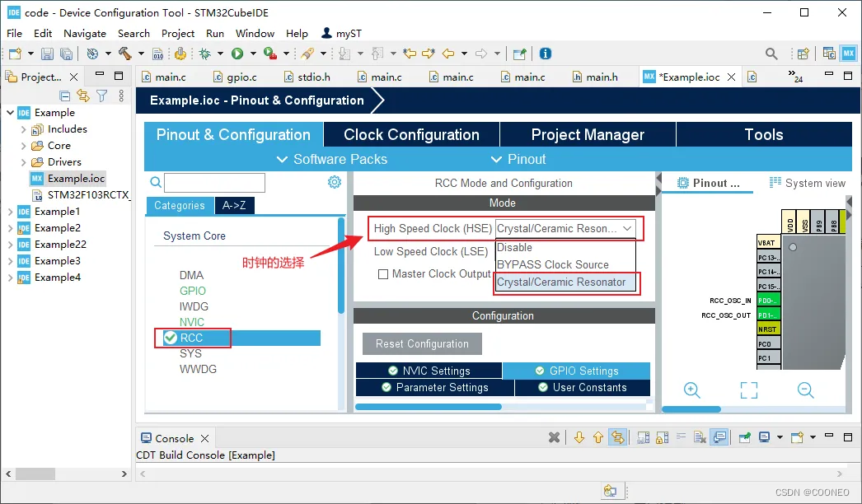Click the Last Edit Location arrow icon

(410, 54)
